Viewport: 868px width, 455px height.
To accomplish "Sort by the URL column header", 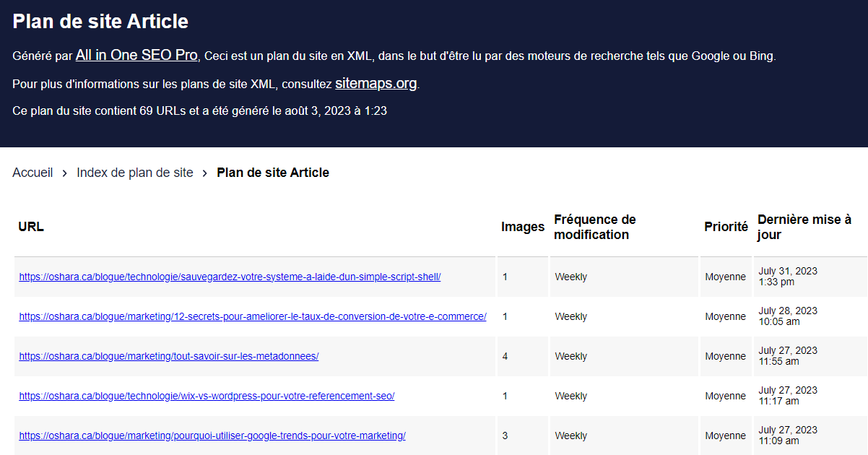I will pyautogui.click(x=29, y=226).
